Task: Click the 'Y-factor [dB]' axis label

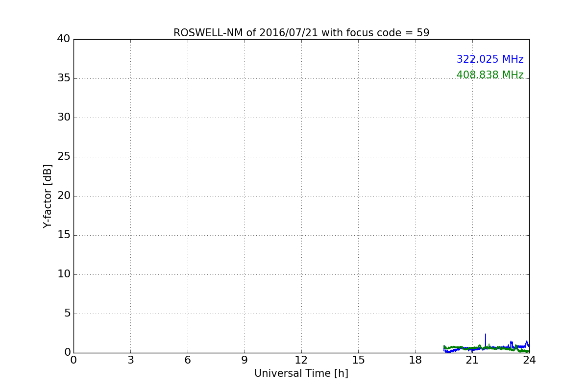Action: click(48, 196)
